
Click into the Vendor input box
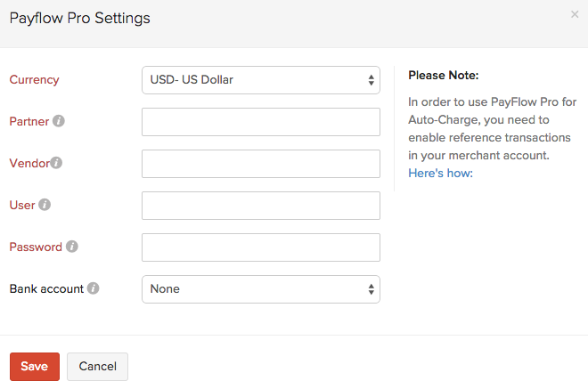coord(260,164)
